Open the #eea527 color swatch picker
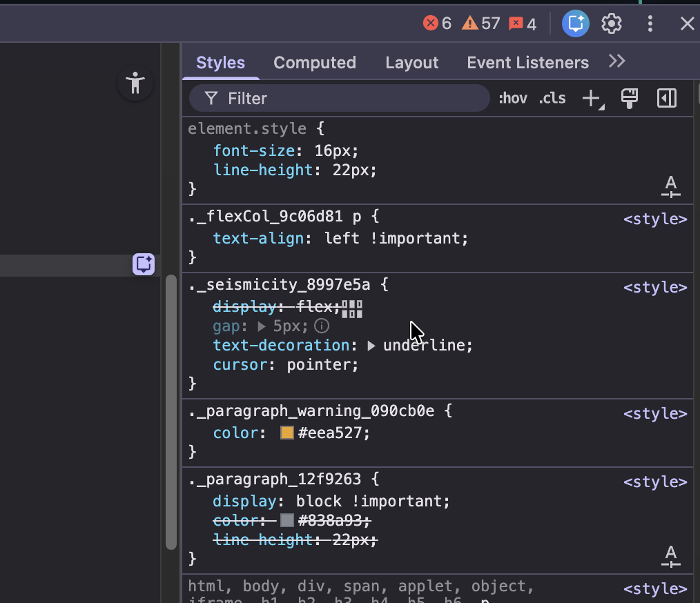 287,433
